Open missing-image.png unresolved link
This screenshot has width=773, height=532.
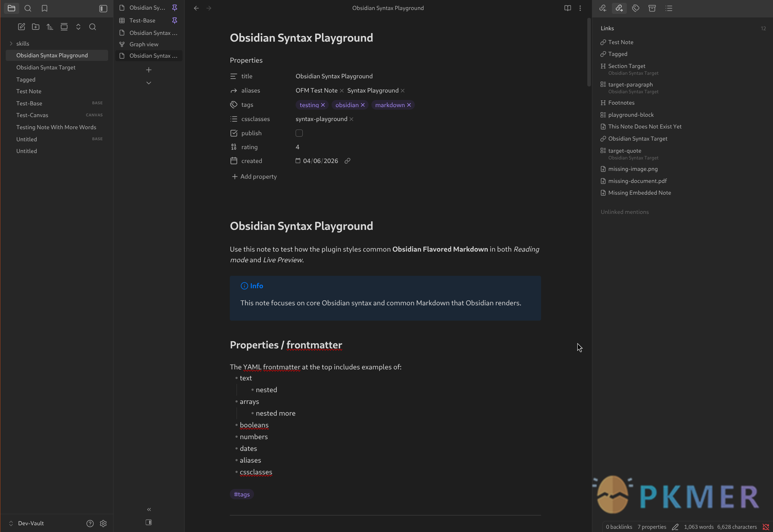pyautogui.click(x=633, y=169)
